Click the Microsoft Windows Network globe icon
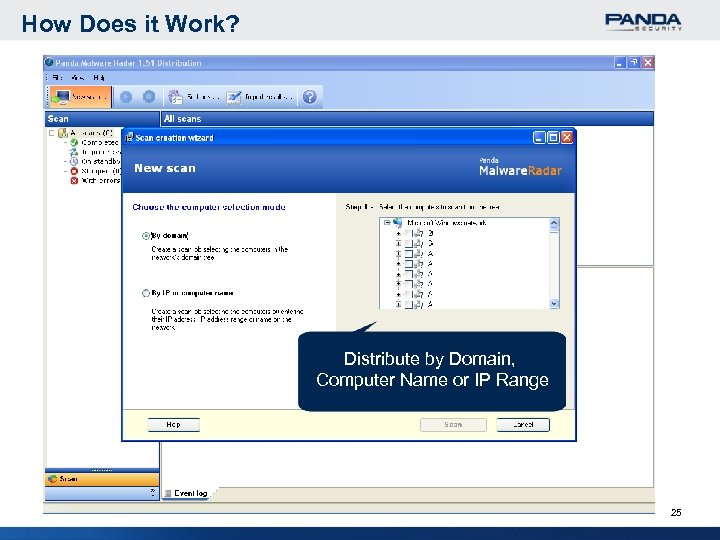This screenshot has height=540, width=720. [397, 223]
